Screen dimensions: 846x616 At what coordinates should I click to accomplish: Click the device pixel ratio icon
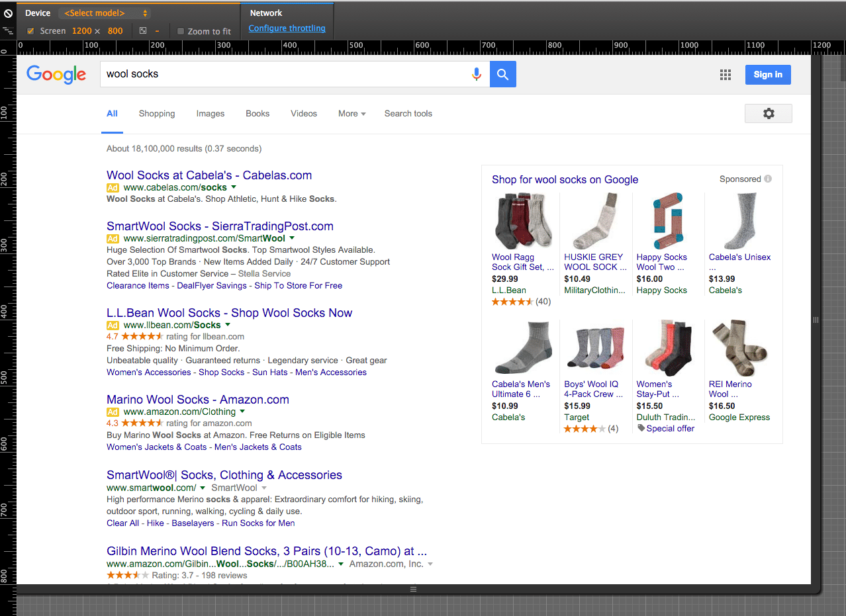tap(144, 31)
